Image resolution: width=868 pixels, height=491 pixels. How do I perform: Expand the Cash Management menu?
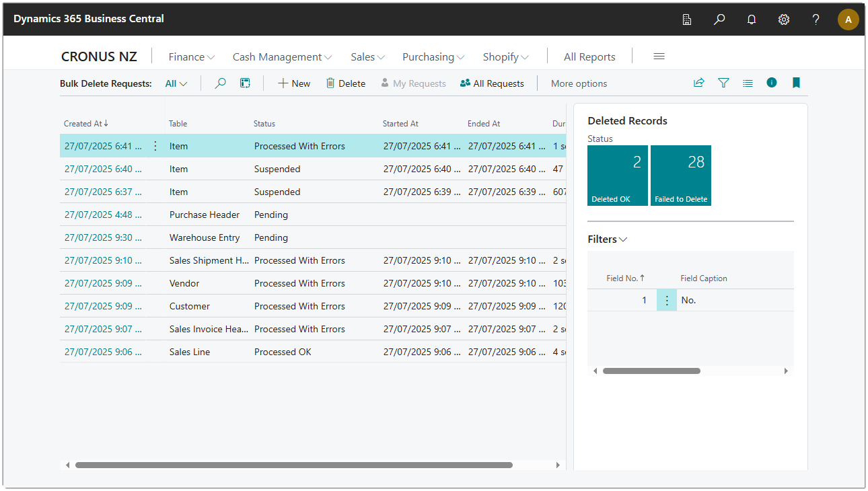[283, 57]
